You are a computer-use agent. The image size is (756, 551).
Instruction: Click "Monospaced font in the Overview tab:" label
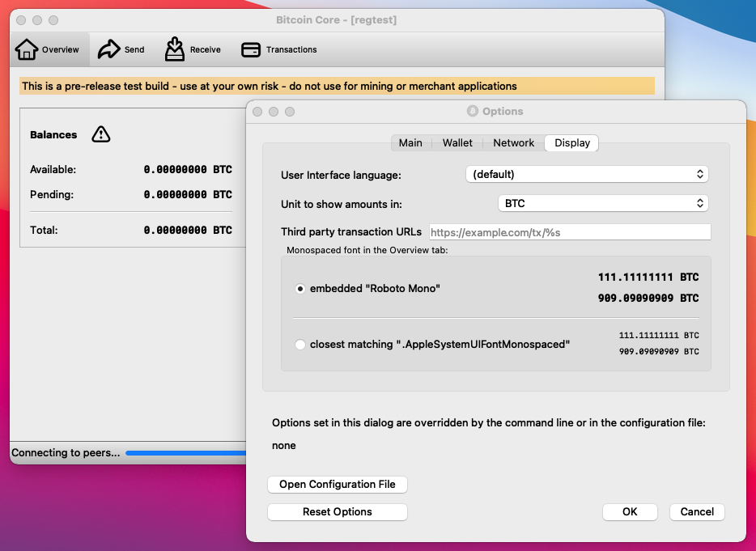tap(367, 250)
